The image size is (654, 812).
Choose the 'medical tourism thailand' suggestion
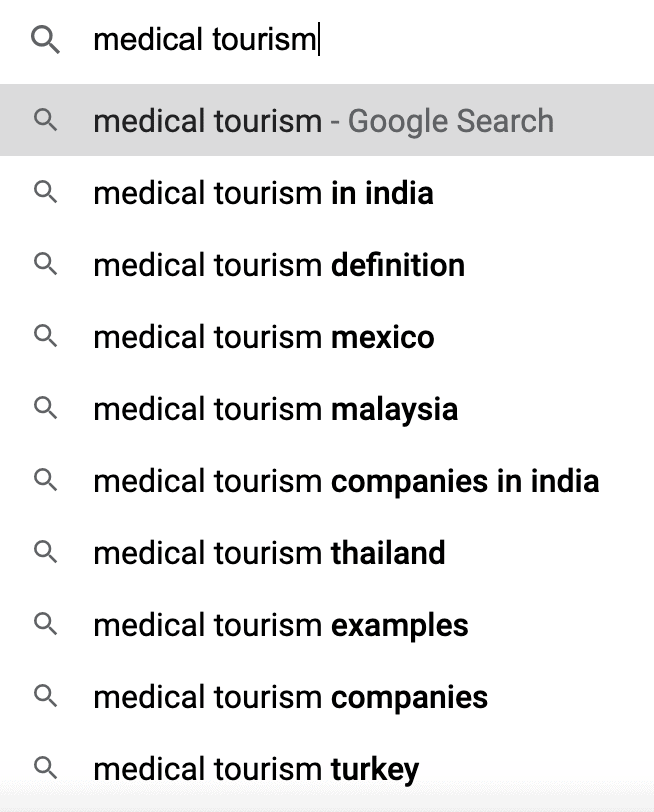[268, 553]
